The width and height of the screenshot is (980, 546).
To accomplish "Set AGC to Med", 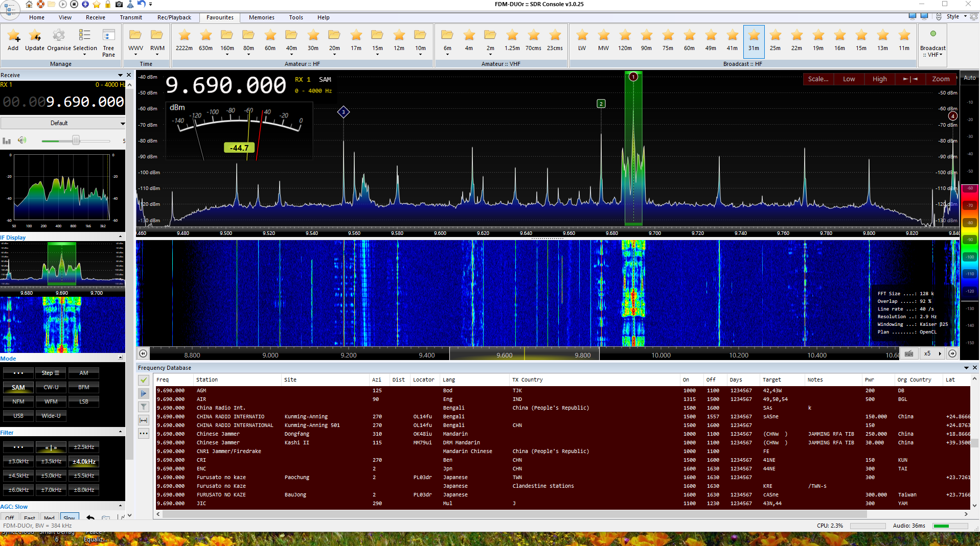I will click(x=49, y=517).
